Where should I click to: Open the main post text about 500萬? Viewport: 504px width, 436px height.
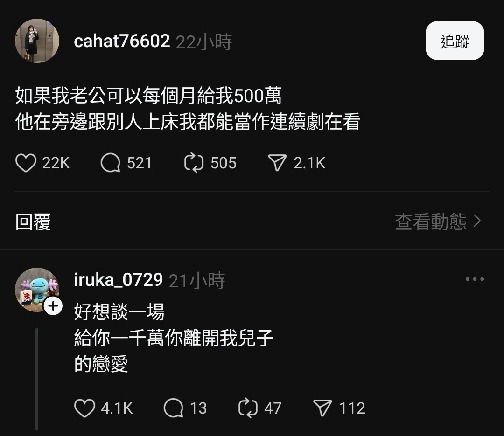click(x=188, y=109)
